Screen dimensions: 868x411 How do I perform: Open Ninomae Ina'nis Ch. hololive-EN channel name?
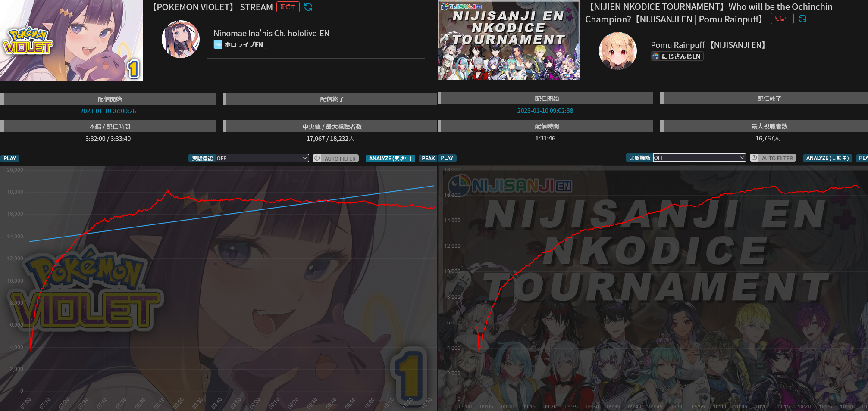coord(272,33)
